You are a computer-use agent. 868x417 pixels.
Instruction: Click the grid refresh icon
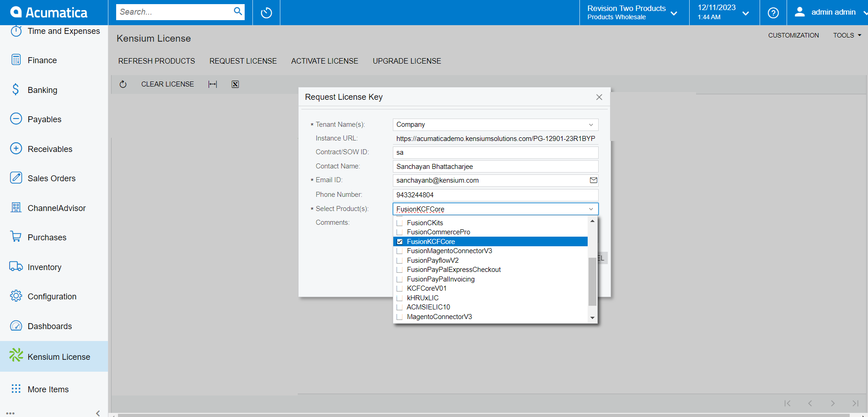click(123, 84)
